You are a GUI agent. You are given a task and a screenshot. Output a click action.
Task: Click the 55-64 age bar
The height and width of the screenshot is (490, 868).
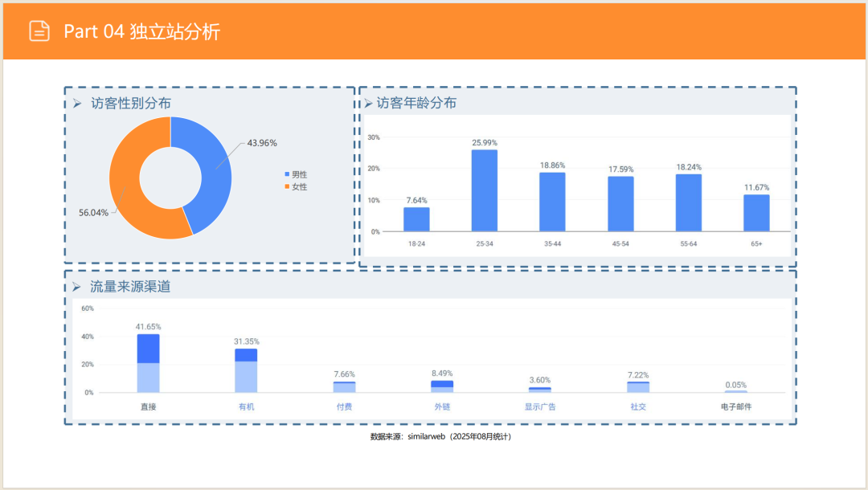coord(689,202)
